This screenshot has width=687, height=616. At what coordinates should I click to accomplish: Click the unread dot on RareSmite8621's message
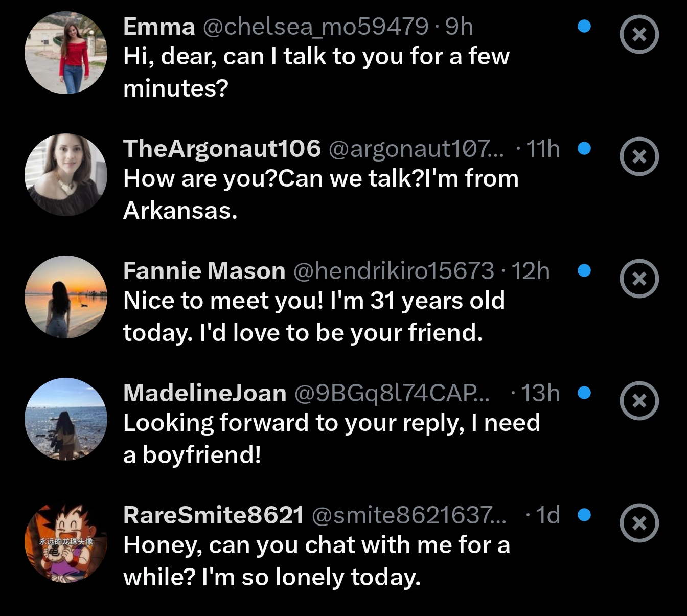point(584,515)
